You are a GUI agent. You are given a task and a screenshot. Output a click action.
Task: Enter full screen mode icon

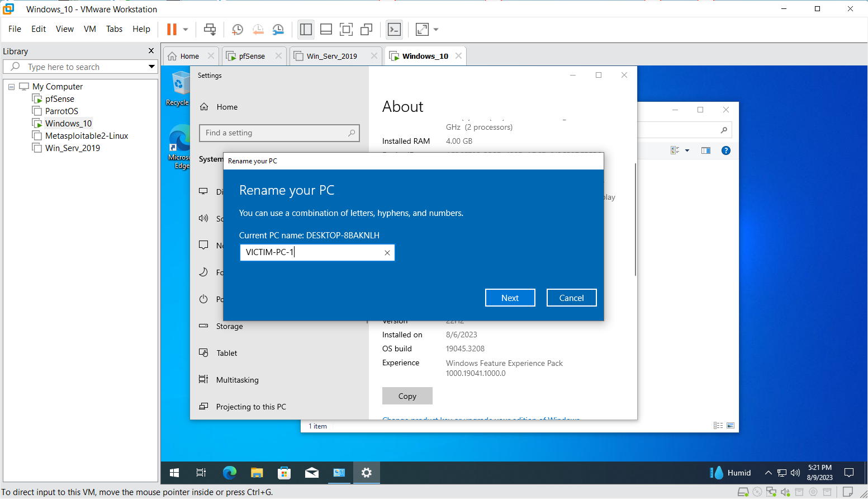346,30
